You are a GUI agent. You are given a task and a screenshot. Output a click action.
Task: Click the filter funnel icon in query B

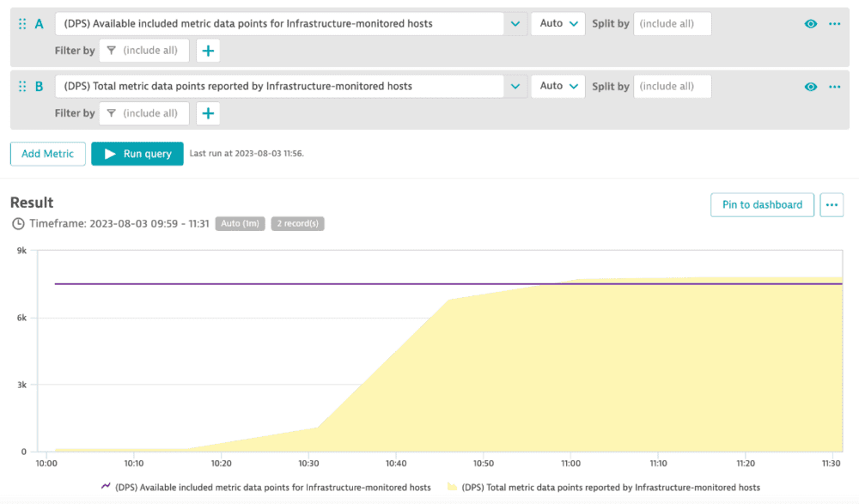pos(110,112)
